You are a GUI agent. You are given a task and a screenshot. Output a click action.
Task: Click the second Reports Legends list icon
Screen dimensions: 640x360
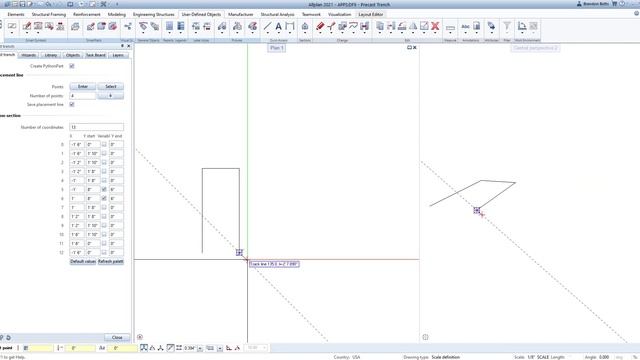180,26
